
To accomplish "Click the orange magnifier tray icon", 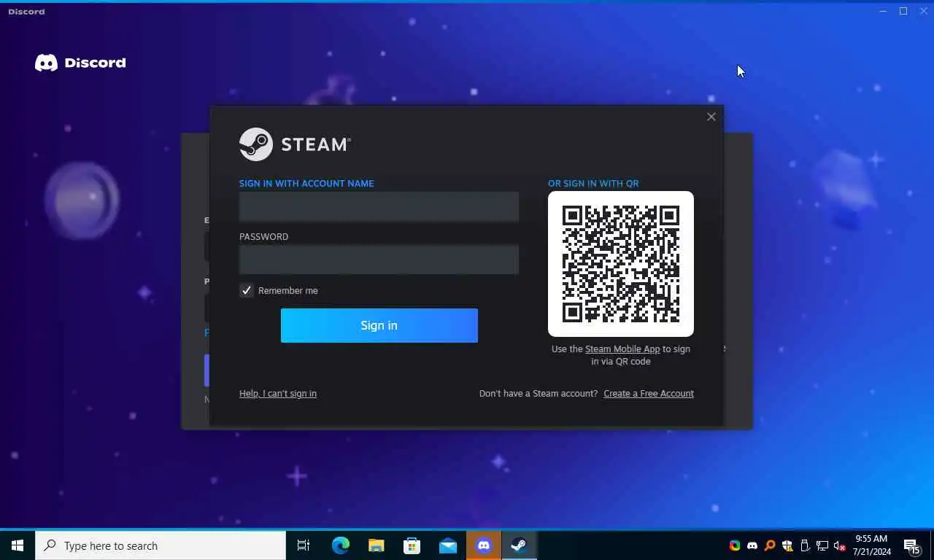I will coord(770,545).
